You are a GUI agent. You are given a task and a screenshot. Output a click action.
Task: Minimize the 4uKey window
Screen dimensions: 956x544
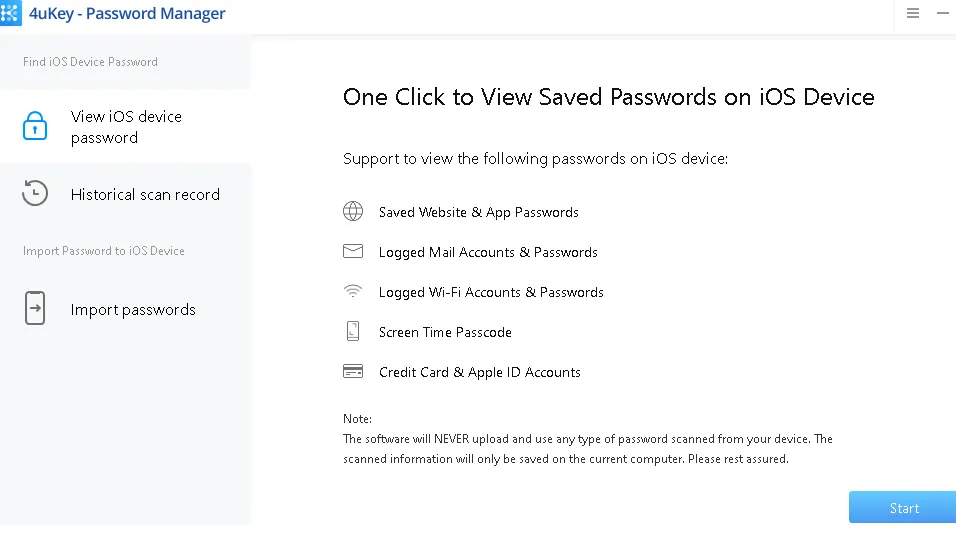coord(943,14)
